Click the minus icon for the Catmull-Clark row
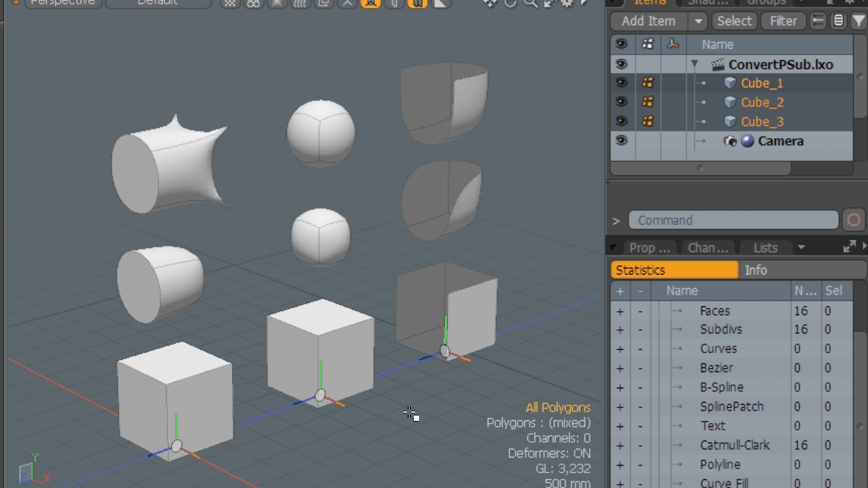868x488 pixels. click(x=640, y=445)
